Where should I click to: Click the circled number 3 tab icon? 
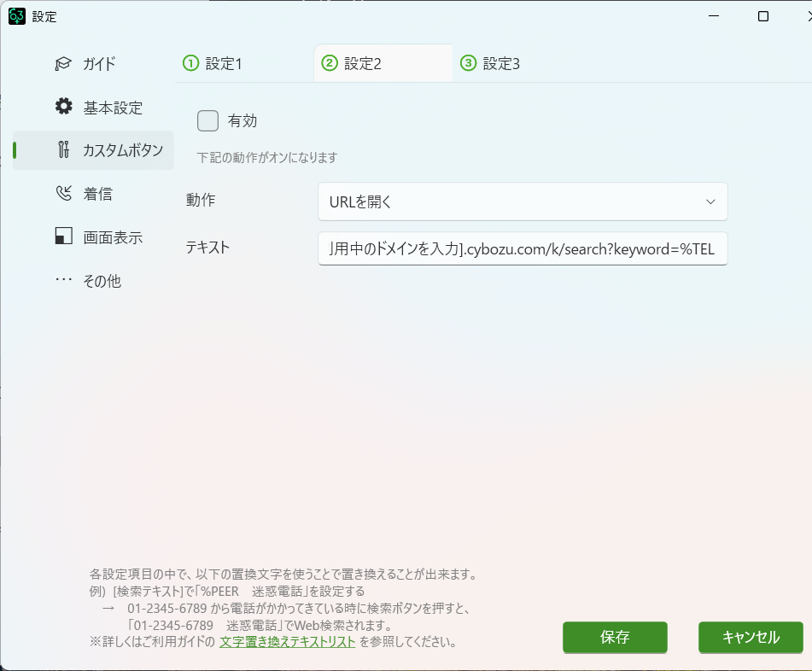(468, 63)
